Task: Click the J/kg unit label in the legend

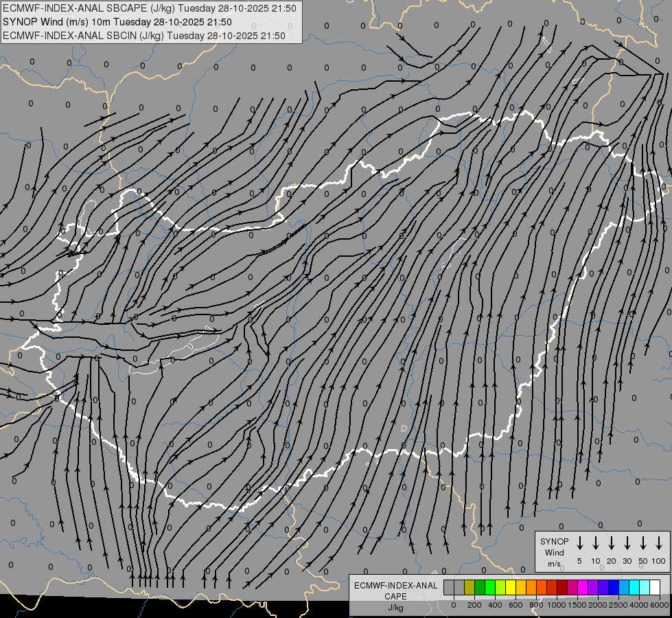Action: (x=395, y=608)
